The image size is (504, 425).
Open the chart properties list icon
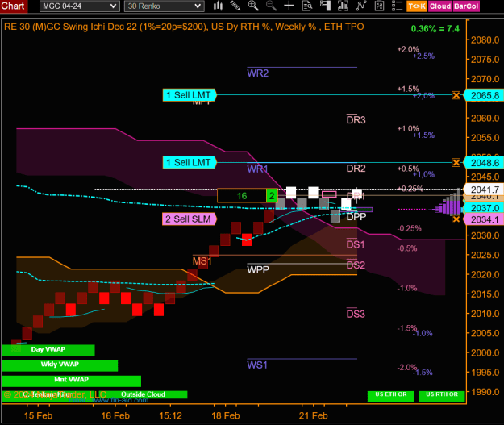point(398,6)
